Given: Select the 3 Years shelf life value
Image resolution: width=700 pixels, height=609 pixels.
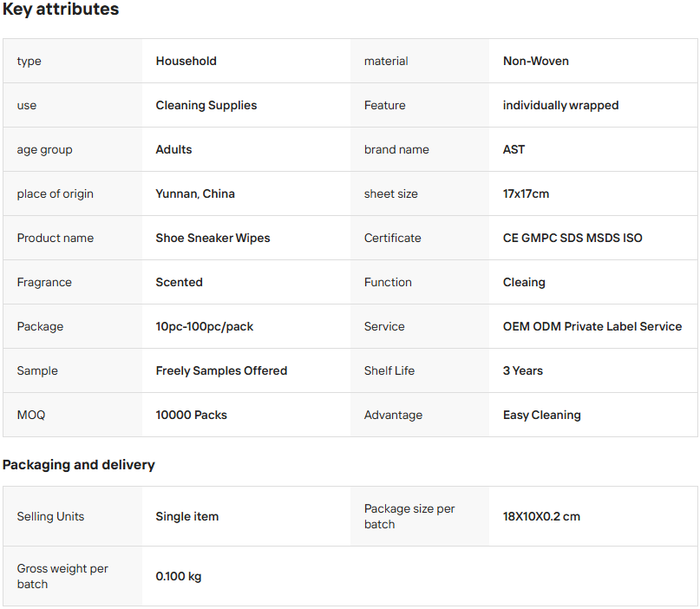Looking at the screenshot, I should pos(523,370).
